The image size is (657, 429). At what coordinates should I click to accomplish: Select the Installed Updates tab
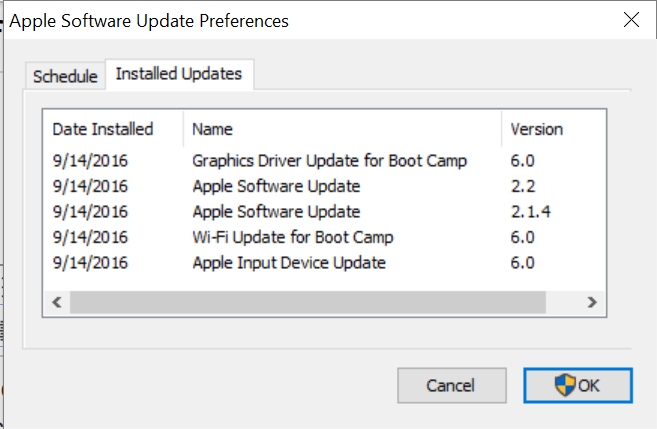click(x=179, y=74)
